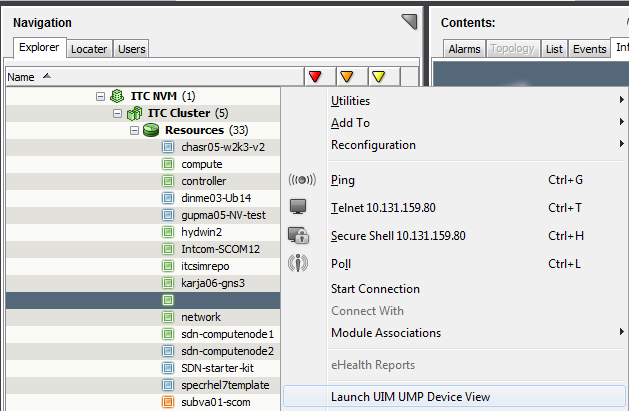Click the itcsimrepo device icon
The image size is (629, 411).
pyautogui.click(x=168, y=266)
